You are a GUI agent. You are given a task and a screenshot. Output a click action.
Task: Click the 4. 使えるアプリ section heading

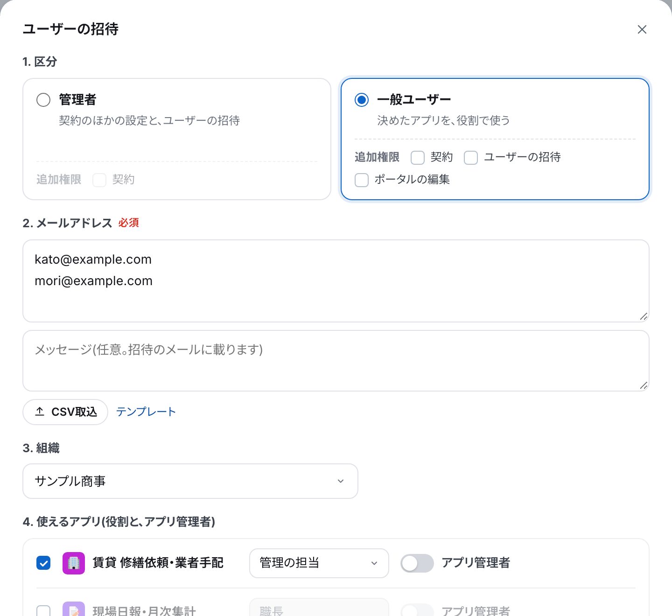coord(119,522)
